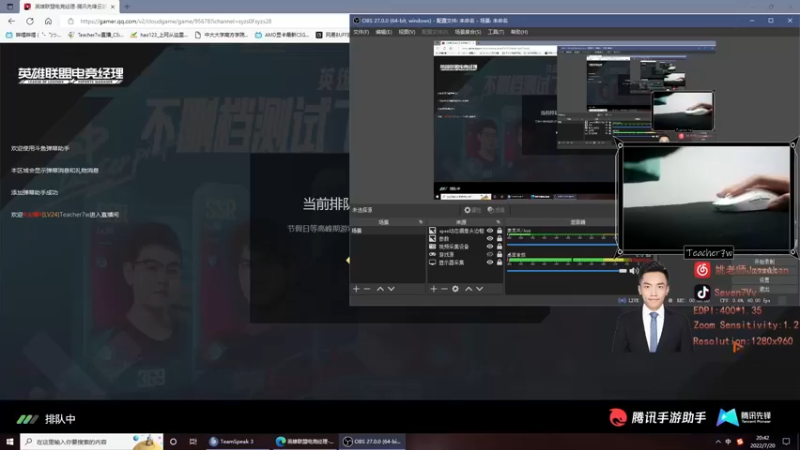The width and height of the screenshot is (800, 450).
Task: Open the File (F) menu in OBS
Action: 361,32
